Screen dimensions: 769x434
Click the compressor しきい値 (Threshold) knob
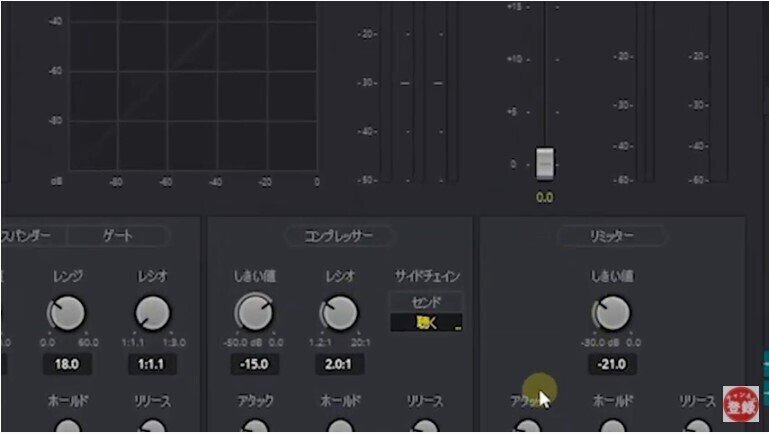(254, 313)
